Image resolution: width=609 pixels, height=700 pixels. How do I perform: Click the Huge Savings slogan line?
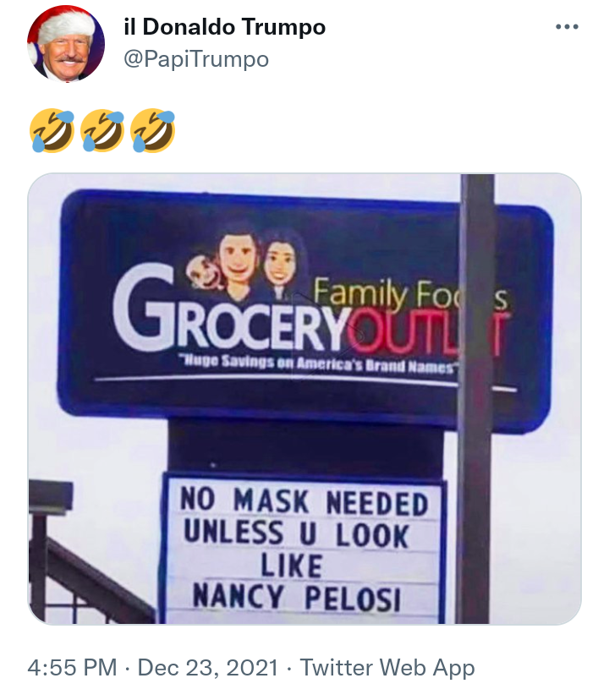pyautogui.click(x=318, y=364)
